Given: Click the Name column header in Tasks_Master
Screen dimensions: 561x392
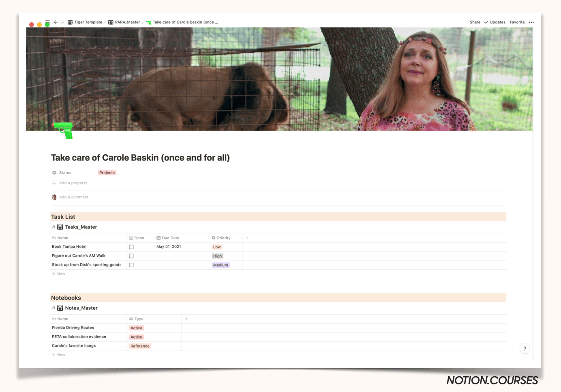Looking at the screenshot, I should [63, 238].
